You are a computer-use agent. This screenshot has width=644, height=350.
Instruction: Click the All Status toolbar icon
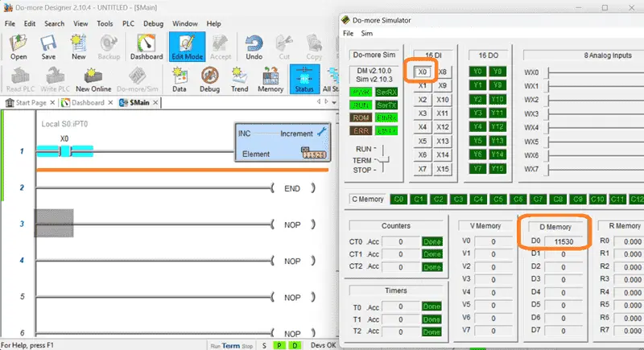tap(331, 80)
